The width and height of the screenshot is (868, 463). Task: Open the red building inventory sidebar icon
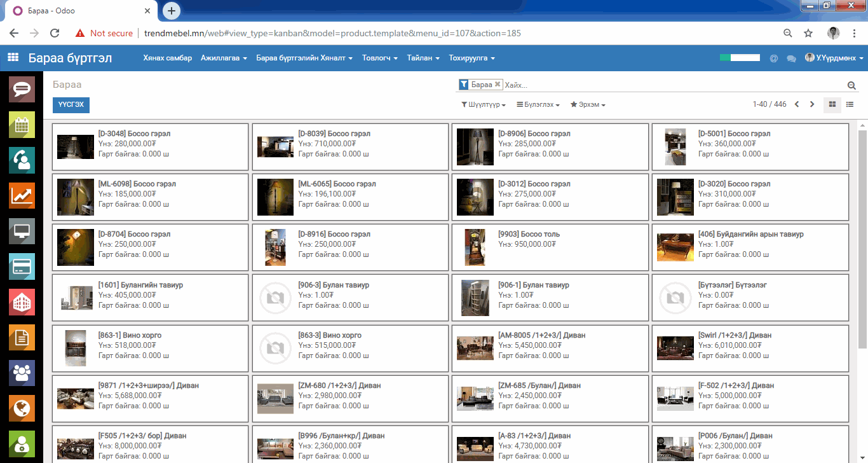[22, 302]
